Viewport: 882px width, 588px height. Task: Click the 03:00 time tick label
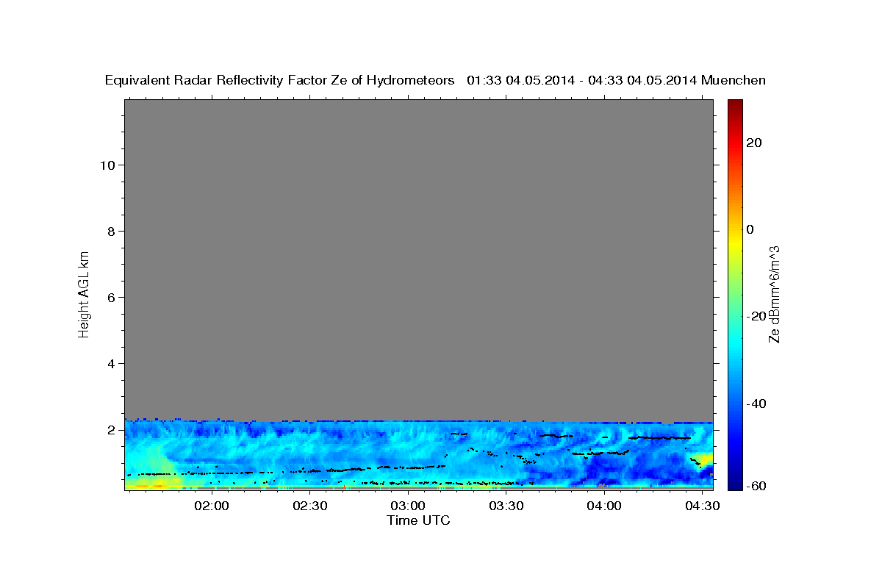(408, 506)
